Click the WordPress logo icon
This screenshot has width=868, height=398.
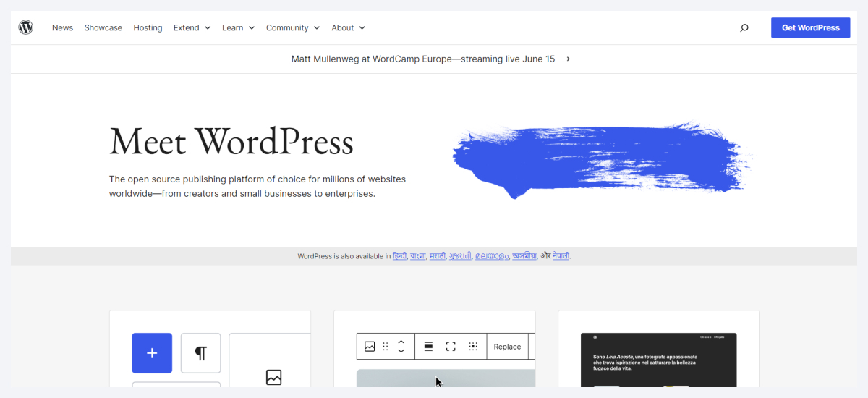[26, 27]
